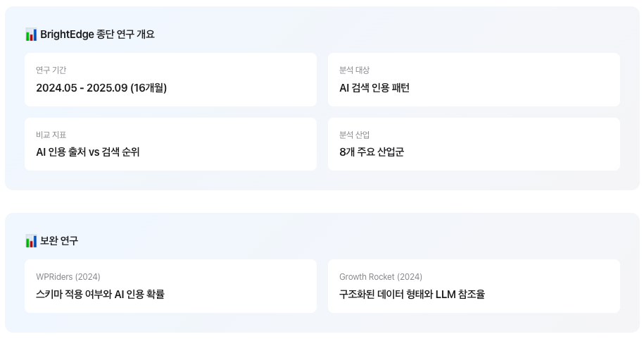Select the 분석 산업 label

tap(355, 135)
